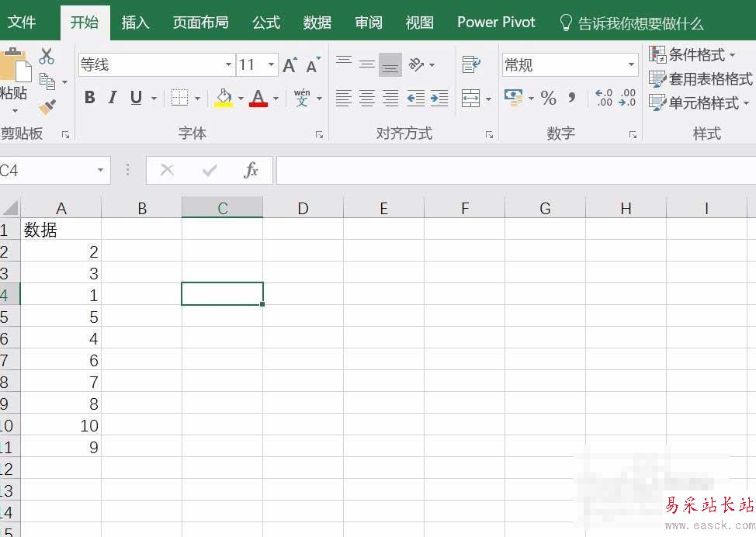
Task: Click increase decimal icon
Action: (604, 98)
